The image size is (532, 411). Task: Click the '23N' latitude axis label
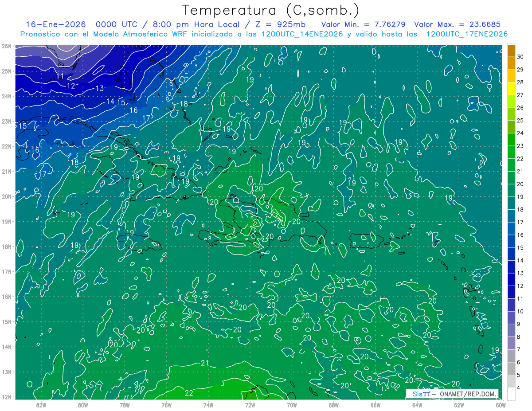point(6,121)
